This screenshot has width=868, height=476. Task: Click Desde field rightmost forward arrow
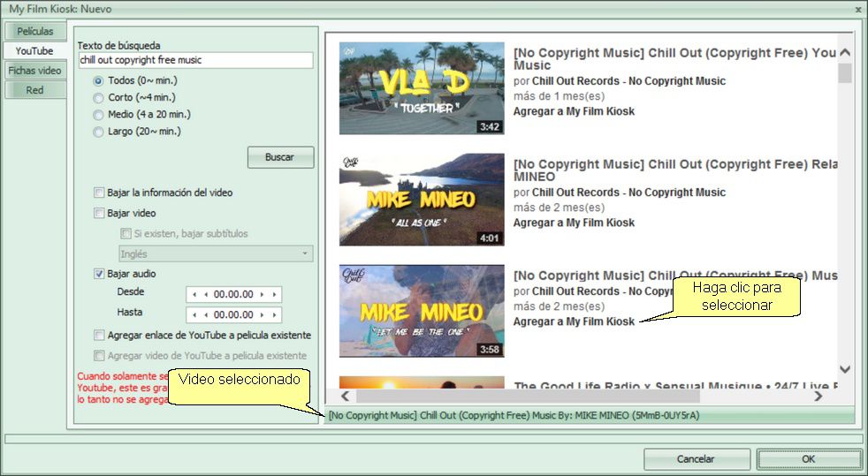[275, 295]
